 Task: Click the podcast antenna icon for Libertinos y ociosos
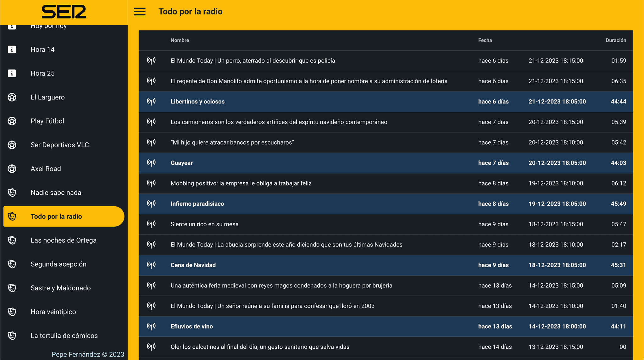click(x=151, y=102)
